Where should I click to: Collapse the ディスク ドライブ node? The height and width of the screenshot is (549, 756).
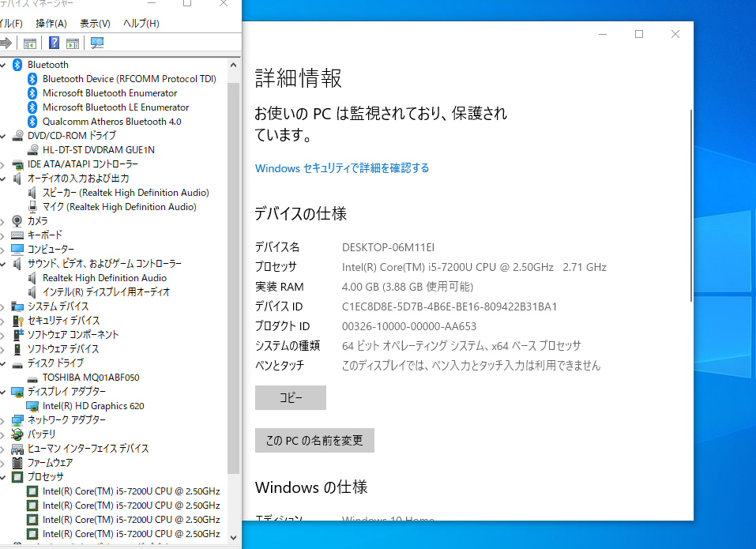point(2,363)
